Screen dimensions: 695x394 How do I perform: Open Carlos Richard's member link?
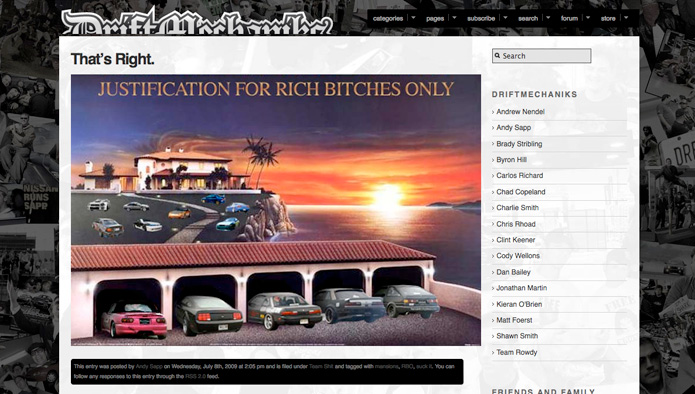(x=519, y=176)
